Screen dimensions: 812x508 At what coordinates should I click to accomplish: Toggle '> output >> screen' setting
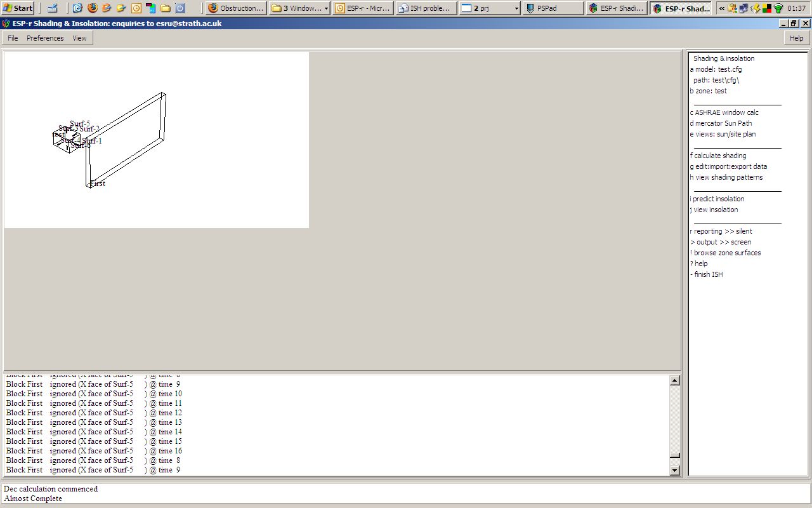click(x=720, y=242)
